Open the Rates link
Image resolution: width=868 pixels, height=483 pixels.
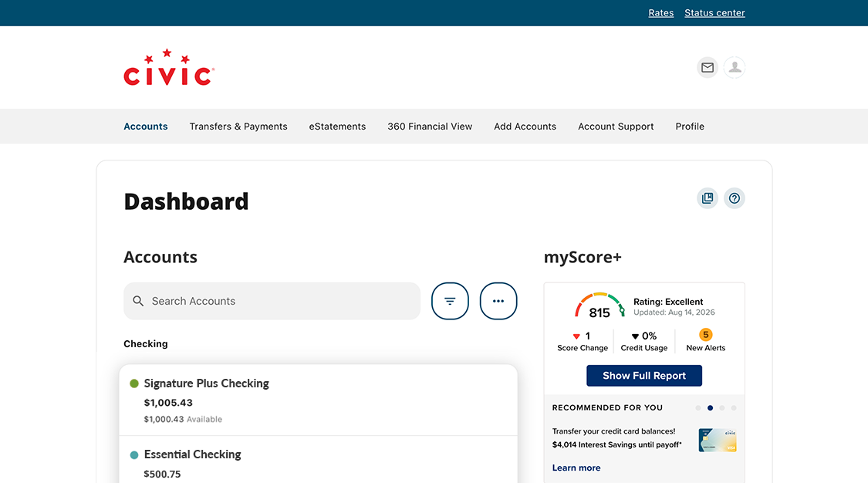click(661, 12)
